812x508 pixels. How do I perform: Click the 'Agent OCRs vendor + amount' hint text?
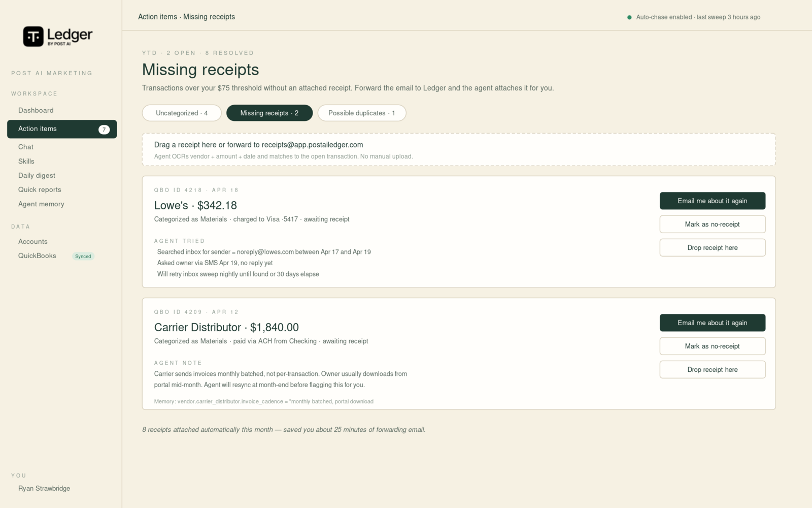coord(284,156)
